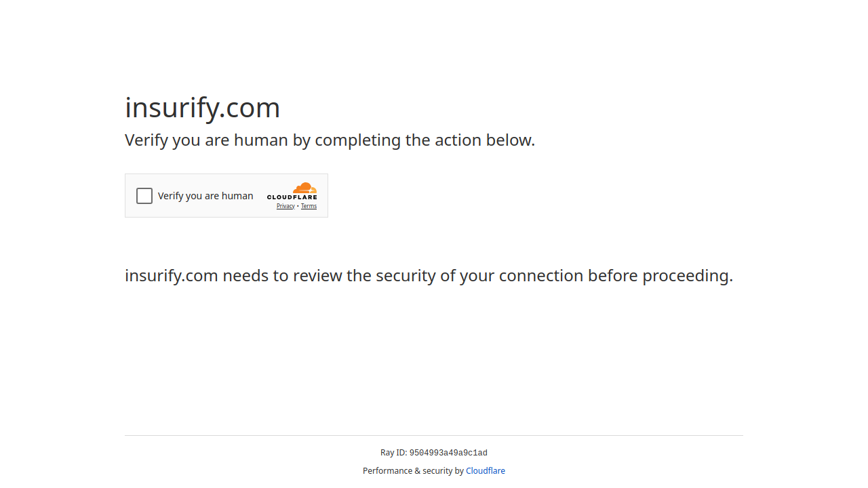868x488 pixels.
Task: Open the Terms link in the widget
Action: (309, 206)
